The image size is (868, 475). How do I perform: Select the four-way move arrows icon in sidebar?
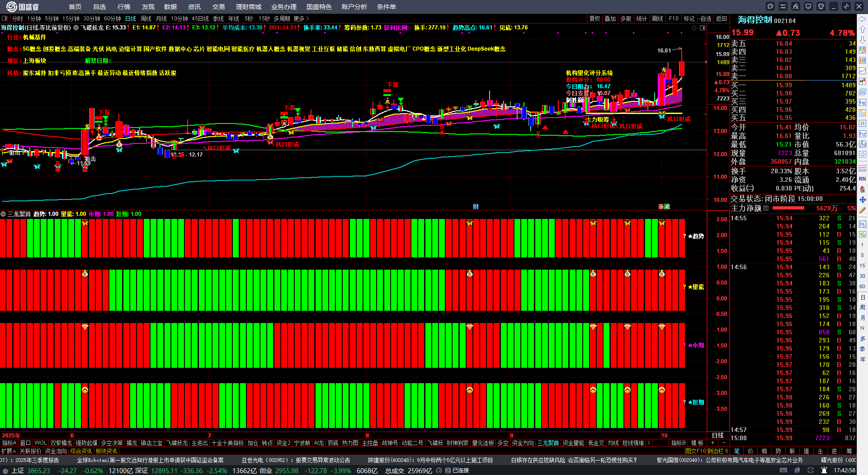click(863, 199)
